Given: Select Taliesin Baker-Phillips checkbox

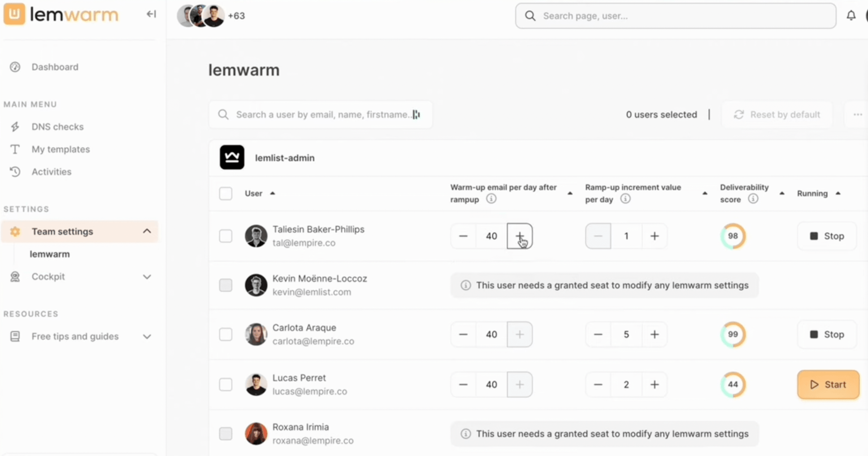Looking at the screenshot, I should [x=226, y=236].
